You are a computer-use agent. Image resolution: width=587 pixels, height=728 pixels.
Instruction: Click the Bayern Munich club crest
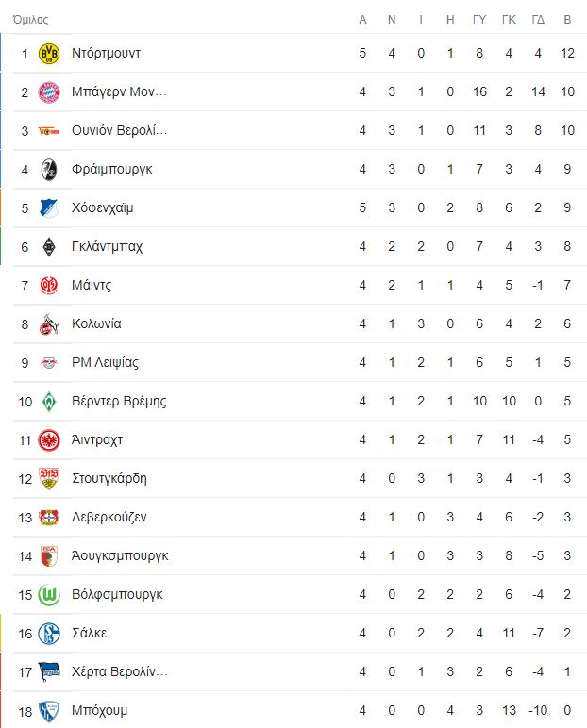pos(49,92)
